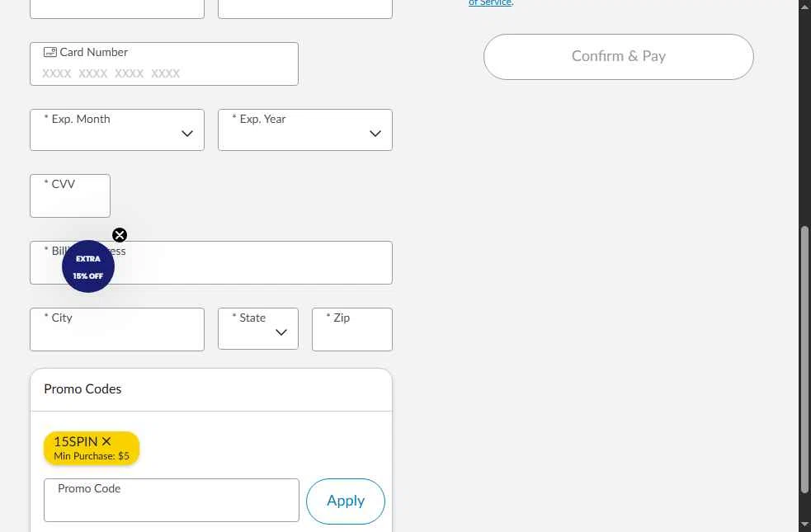
Task: Click into the Billing Address field
Action: (211, 262)
